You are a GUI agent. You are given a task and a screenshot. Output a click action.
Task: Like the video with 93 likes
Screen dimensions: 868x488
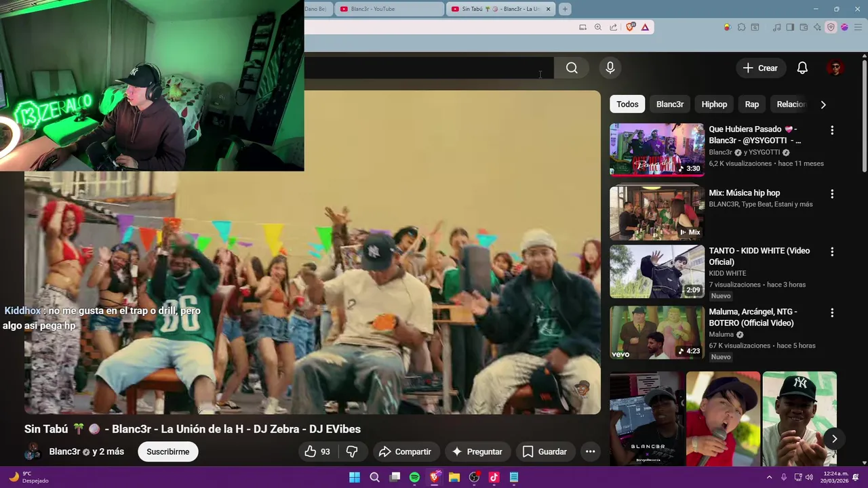tap(318, 451)
